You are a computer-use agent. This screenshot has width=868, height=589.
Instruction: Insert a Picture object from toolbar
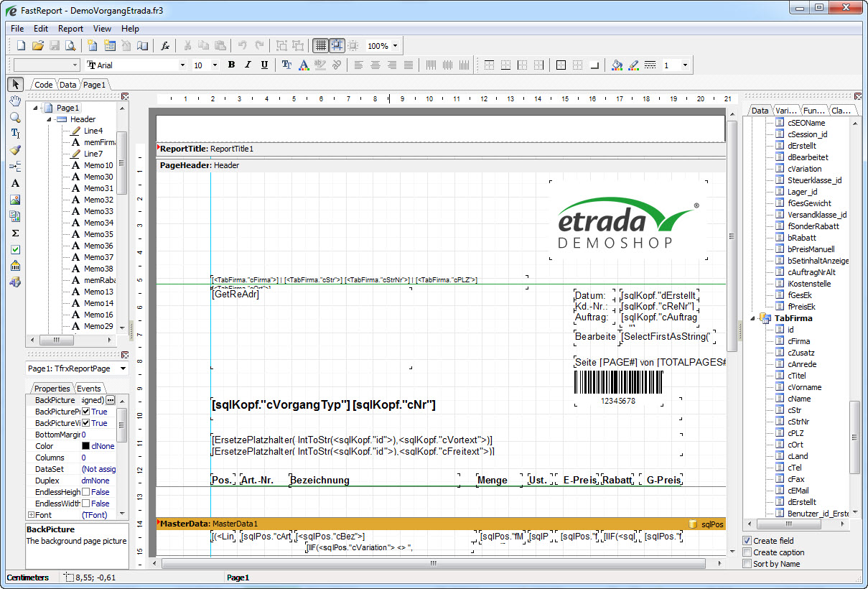pos(15,200)
